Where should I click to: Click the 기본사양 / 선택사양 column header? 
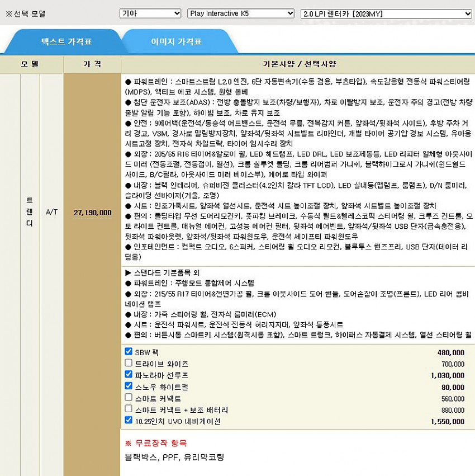tap(297, 64)
